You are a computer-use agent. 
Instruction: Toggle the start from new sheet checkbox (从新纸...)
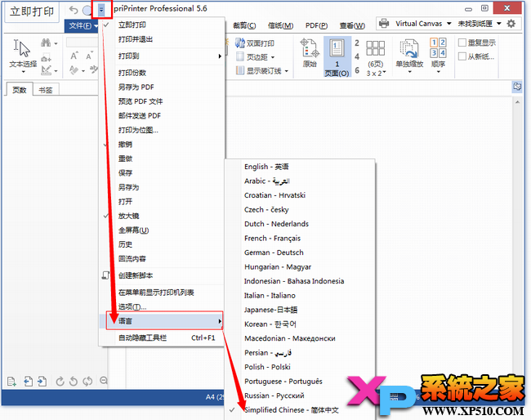[462, 56]
